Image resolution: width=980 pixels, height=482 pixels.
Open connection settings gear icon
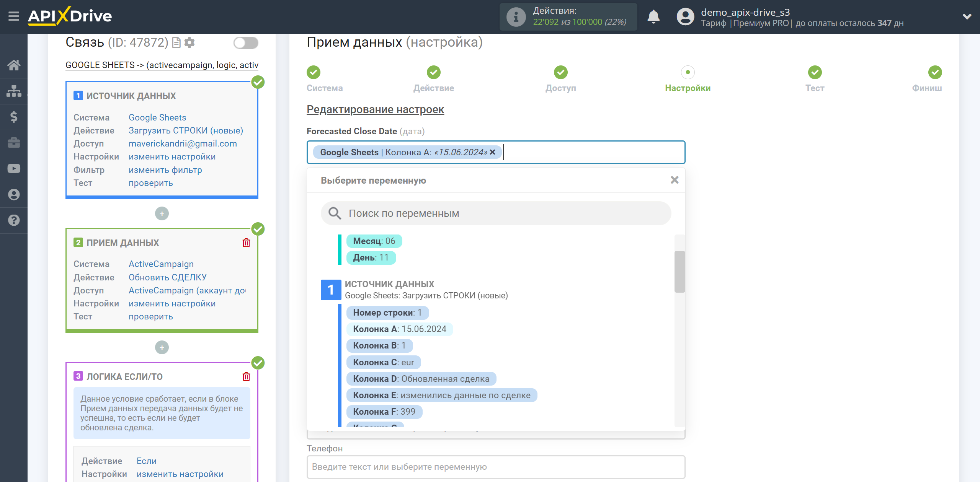tap(189, 42)
